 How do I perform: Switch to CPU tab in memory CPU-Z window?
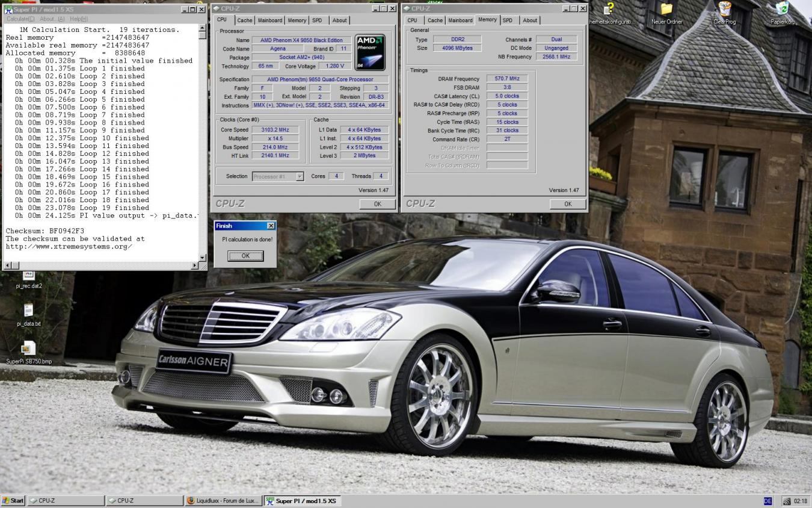pos(412,20)
